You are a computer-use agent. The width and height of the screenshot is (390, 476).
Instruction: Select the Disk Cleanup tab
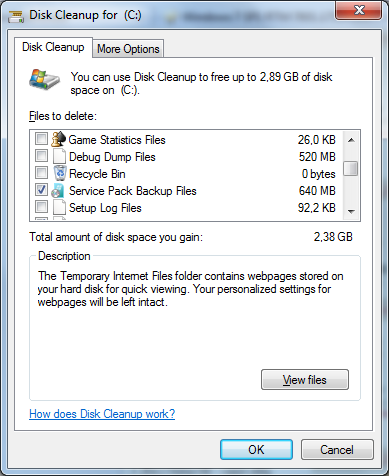click(x=53, y=47)
